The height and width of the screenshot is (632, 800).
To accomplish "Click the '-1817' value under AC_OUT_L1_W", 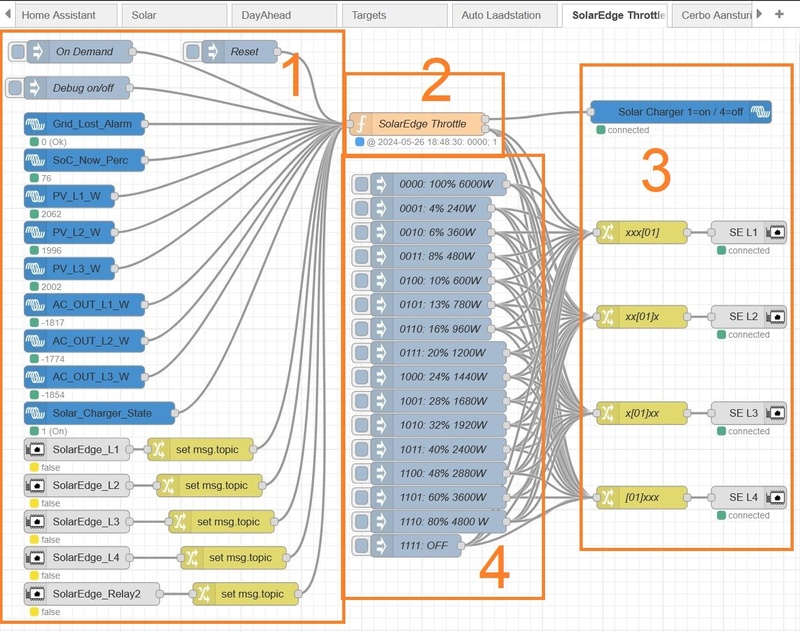I will [52, 323].
